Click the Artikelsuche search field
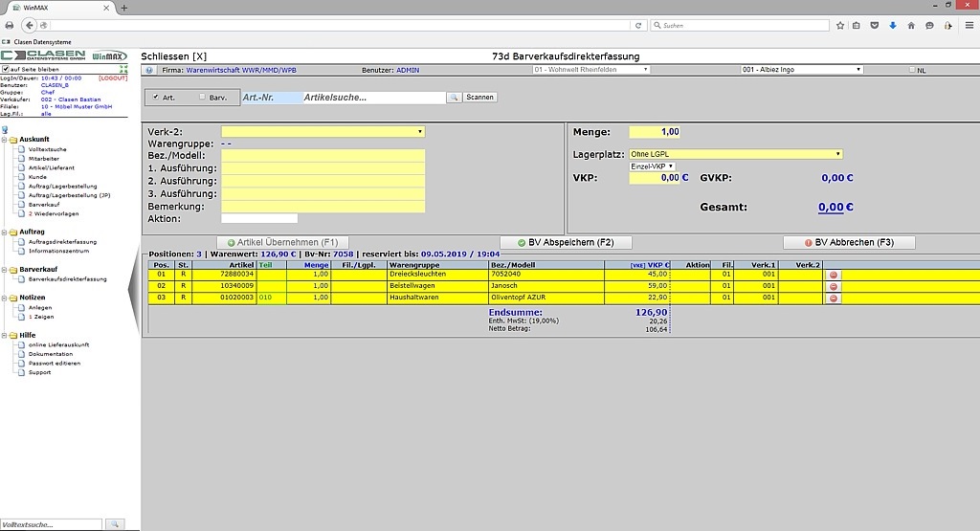 pos(374,98)
